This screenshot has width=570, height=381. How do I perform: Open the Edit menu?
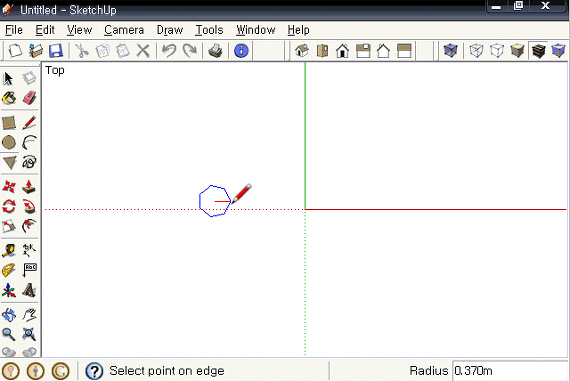click(45, 30)
